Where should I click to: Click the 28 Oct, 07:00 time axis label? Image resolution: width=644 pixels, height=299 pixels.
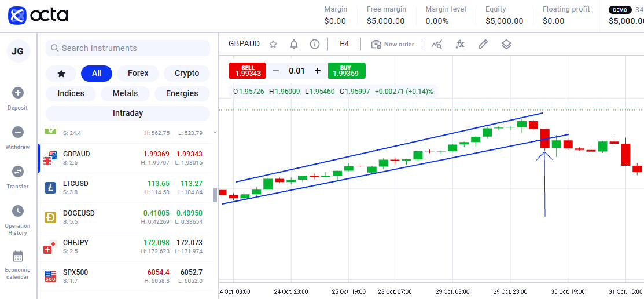(395, 291)
